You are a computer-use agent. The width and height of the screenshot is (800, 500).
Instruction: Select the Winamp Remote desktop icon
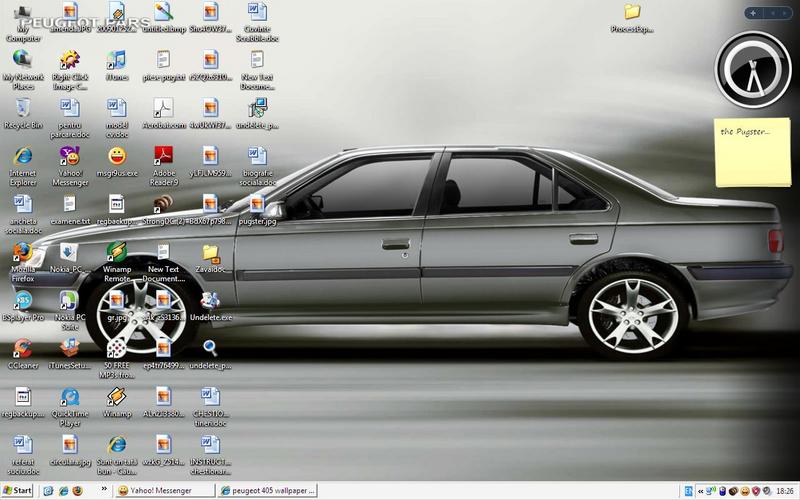[x=117, y=262]
